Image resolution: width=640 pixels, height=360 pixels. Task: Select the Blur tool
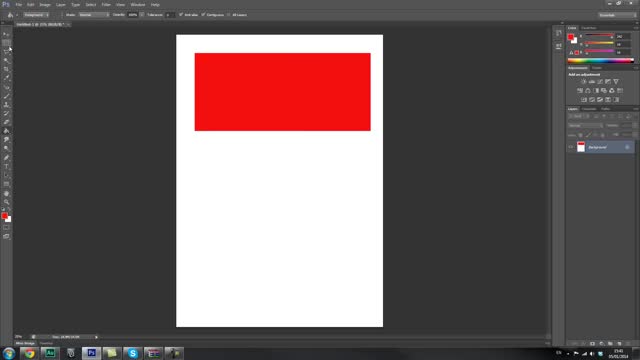[6, 140]
